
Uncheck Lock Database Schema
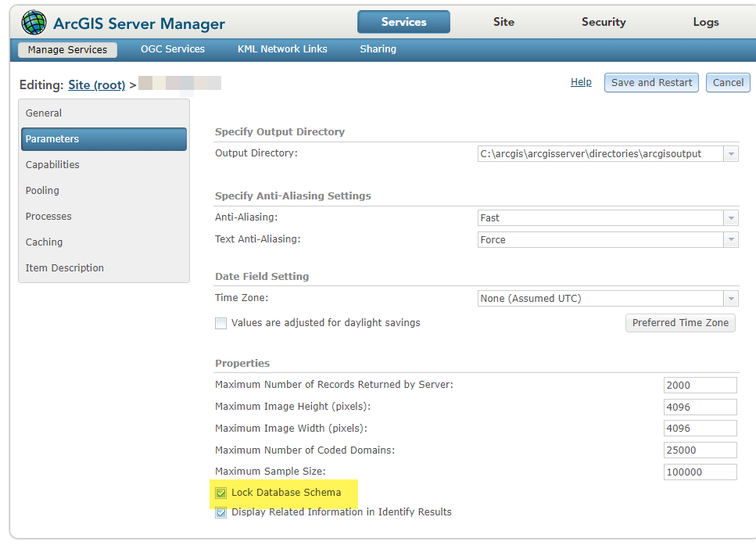click(220, 493)
